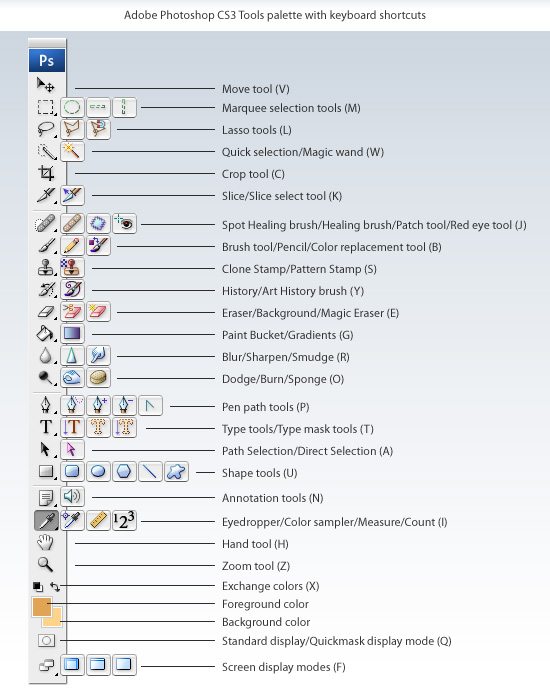Choose the Freeform Pen tool

[72, 405]
